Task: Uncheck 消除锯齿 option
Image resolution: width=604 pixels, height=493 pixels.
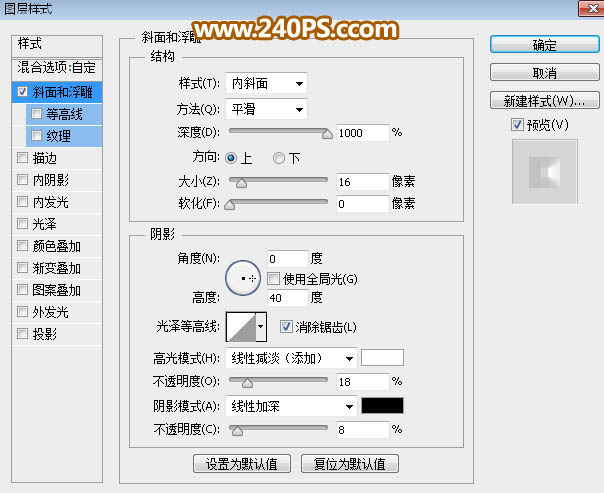Action: click(286, 327)
